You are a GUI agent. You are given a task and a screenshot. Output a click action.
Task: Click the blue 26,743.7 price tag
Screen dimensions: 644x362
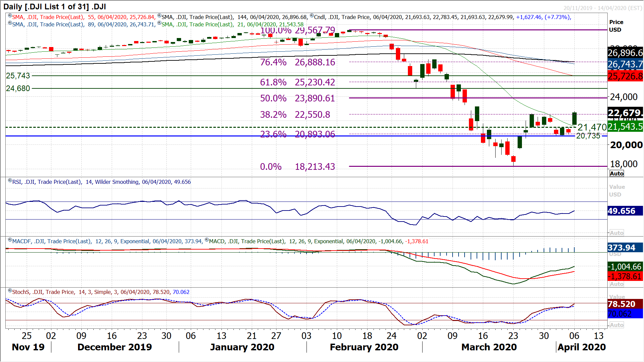[625, 64]
